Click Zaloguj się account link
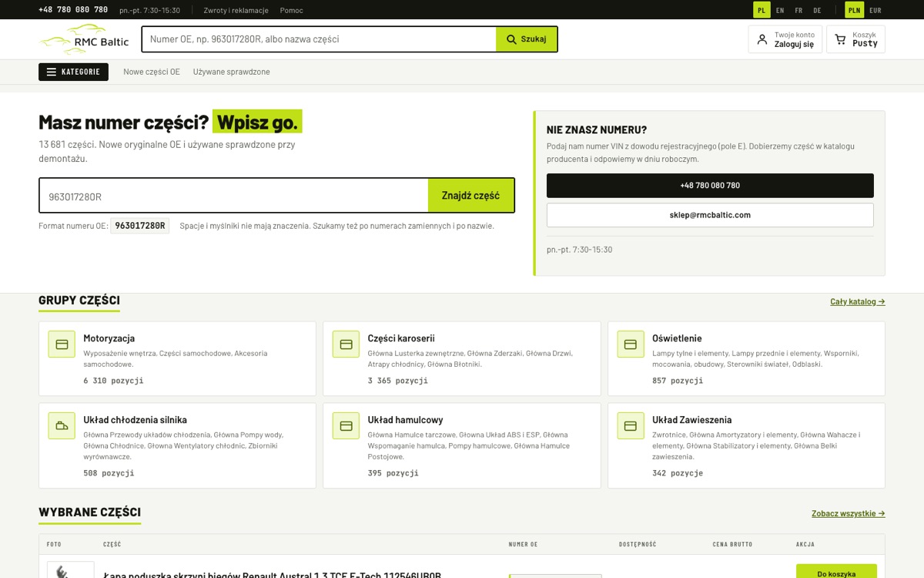Screen dimensions: 924x578 point(785,39)
